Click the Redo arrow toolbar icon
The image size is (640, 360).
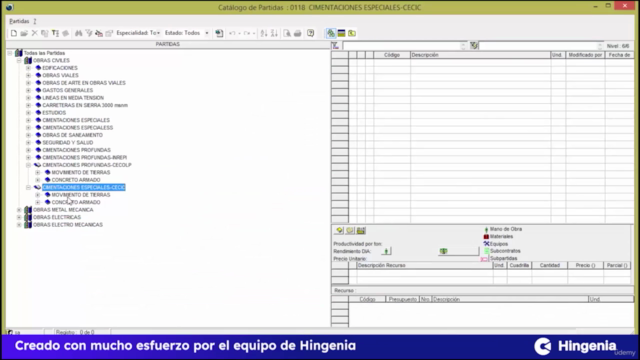(247, 33)
